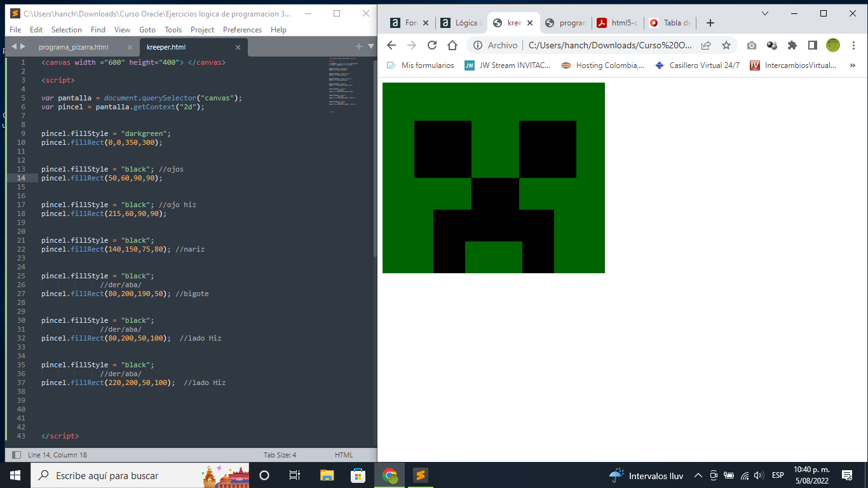The image size is (868, 488).
Task: Open the Find menu
Action: 98,29
